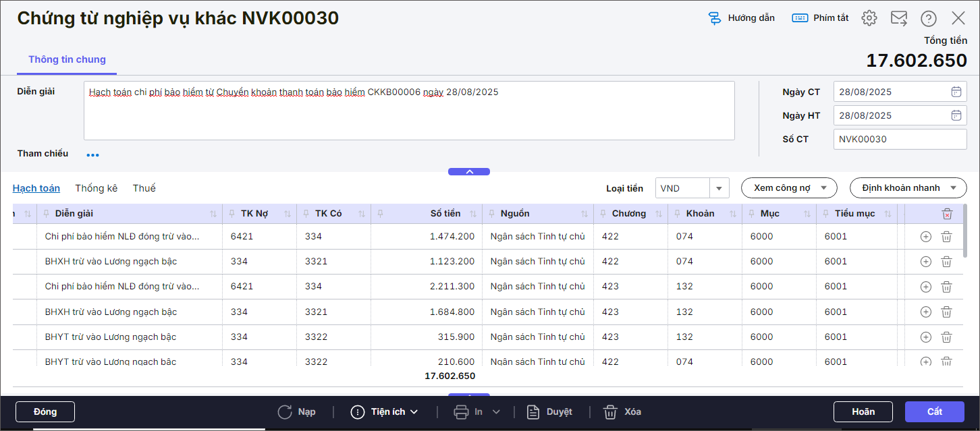Viewport: 980px width, 431px height.
Task: Sort by the Chương column
Action: click(658, 214)
